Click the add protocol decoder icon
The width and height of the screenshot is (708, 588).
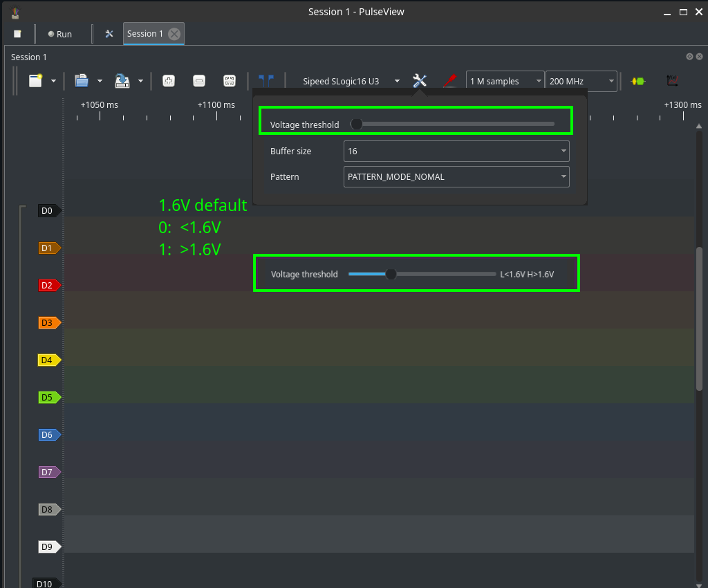click(638, 81)
